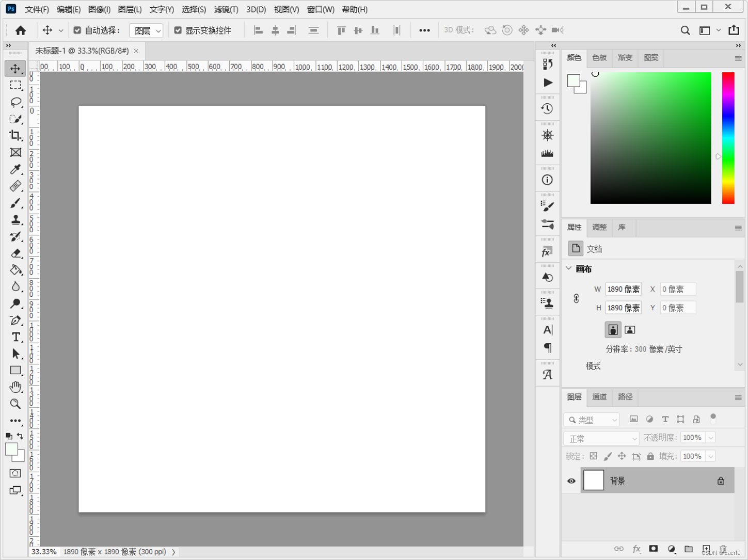
Task: Click the Home icon in options bar
Action: coord(21,30)
